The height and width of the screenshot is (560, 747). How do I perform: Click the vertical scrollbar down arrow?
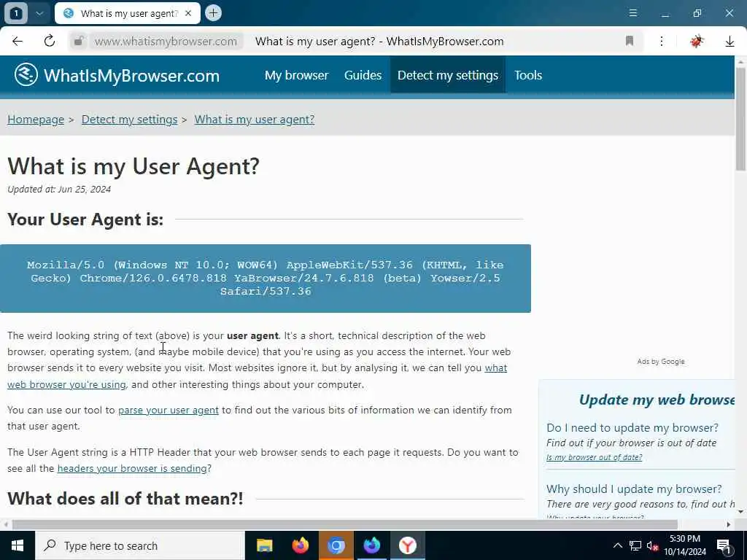740,512
